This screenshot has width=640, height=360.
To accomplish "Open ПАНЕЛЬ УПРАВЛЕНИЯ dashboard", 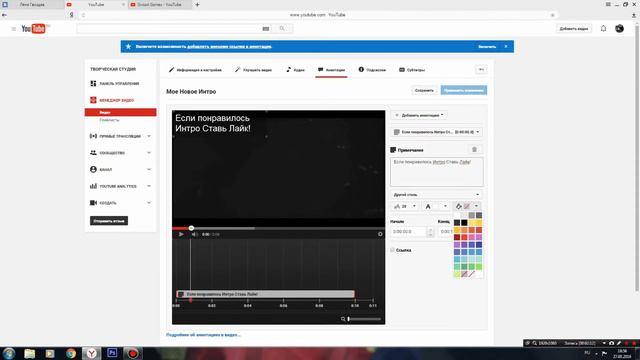I will coord(115,83).
